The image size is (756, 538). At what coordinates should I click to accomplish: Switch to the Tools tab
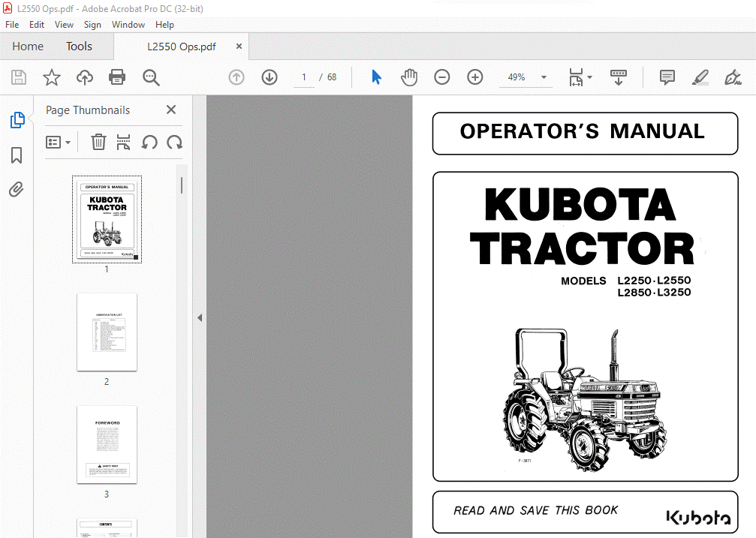[79, 47]
